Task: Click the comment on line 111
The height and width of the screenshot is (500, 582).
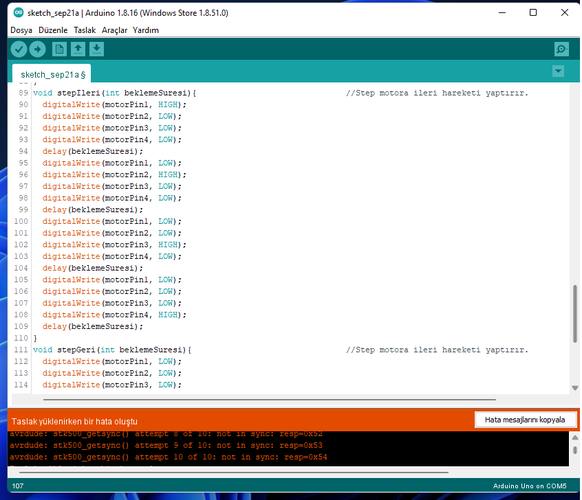Action: click(x=437, y=350)
